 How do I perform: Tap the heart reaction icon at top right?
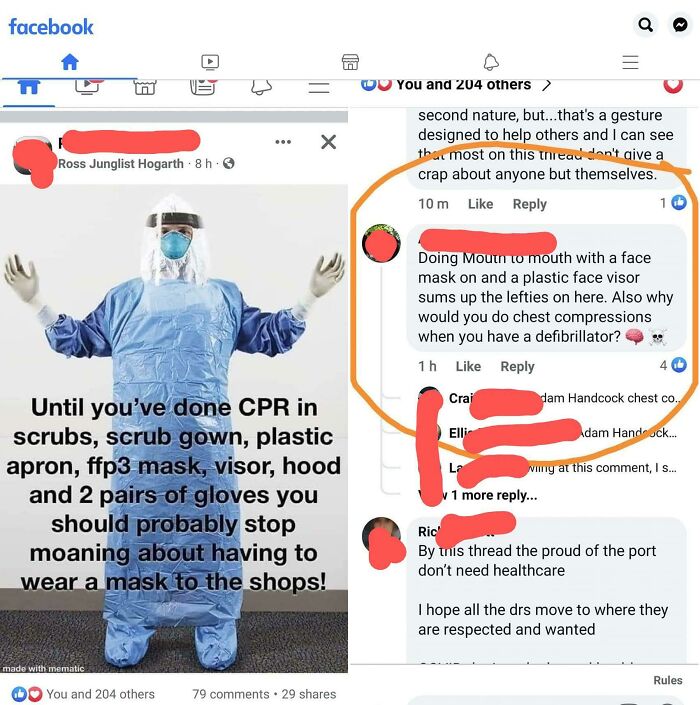pos(673,85)
